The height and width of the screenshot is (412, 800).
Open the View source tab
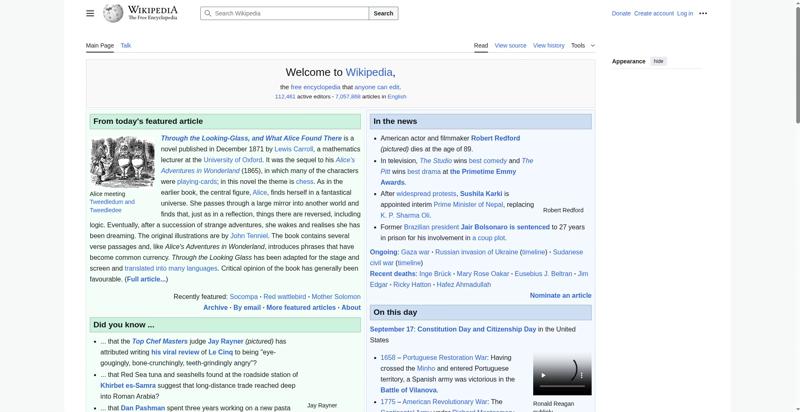click(510, 45)
